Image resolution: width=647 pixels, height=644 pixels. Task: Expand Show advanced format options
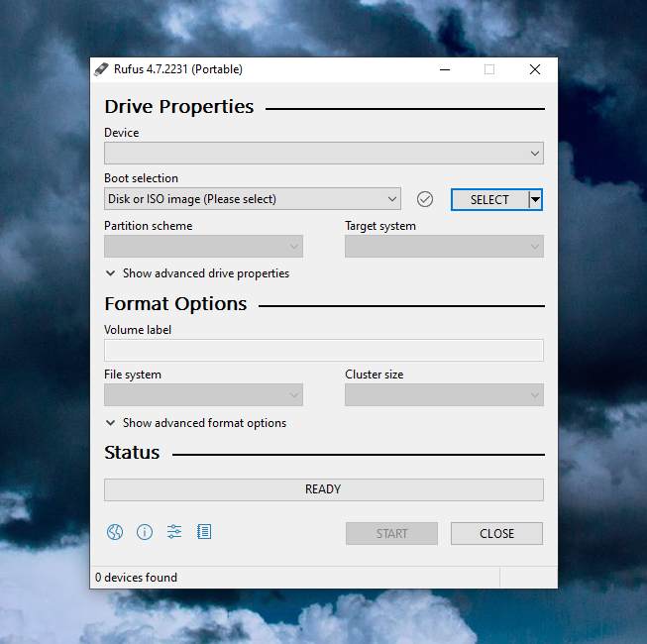(x=196, y=423)
